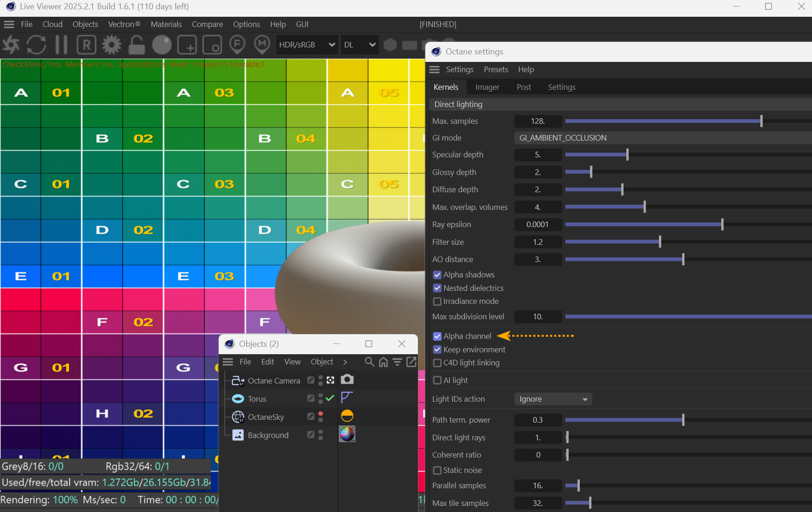Pause the render with the pause icon
812x512 pixels.
pos(61,45)
